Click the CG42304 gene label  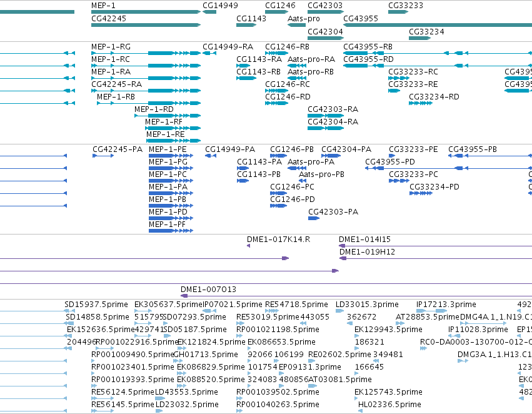tap(325, 31)
